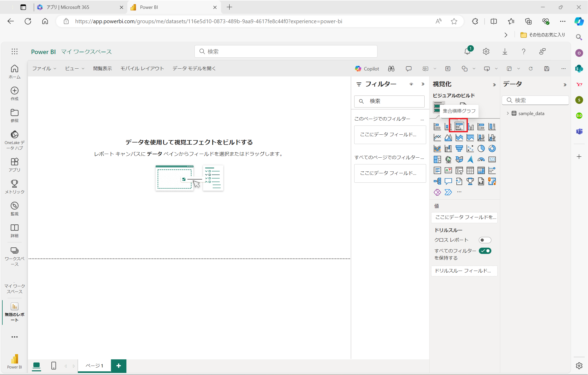
Task: Add a new page with plus button
Action: coord(119,366)
